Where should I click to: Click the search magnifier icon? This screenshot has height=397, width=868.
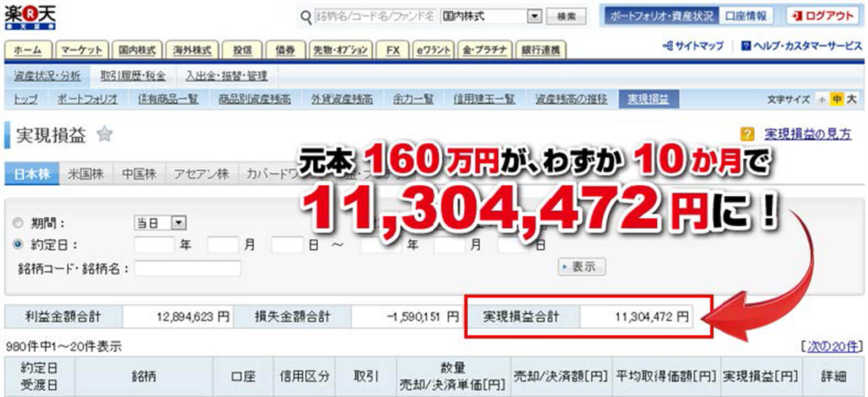(x=306, y=18)
